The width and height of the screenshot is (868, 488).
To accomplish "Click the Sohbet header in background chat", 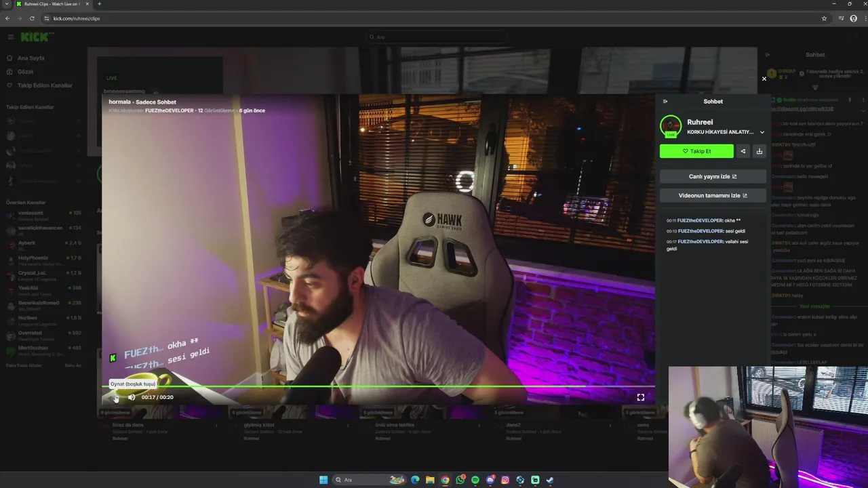I will click(815, 55).
